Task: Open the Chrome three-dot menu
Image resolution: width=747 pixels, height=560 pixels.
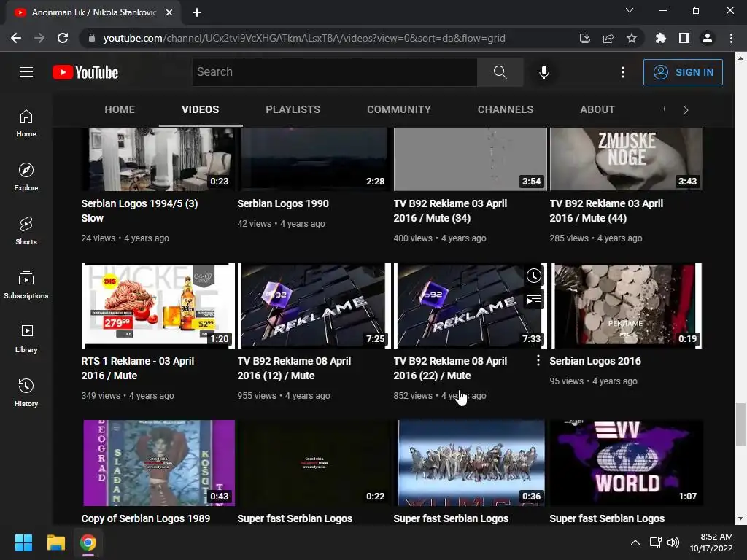Action: click(731, 38)
